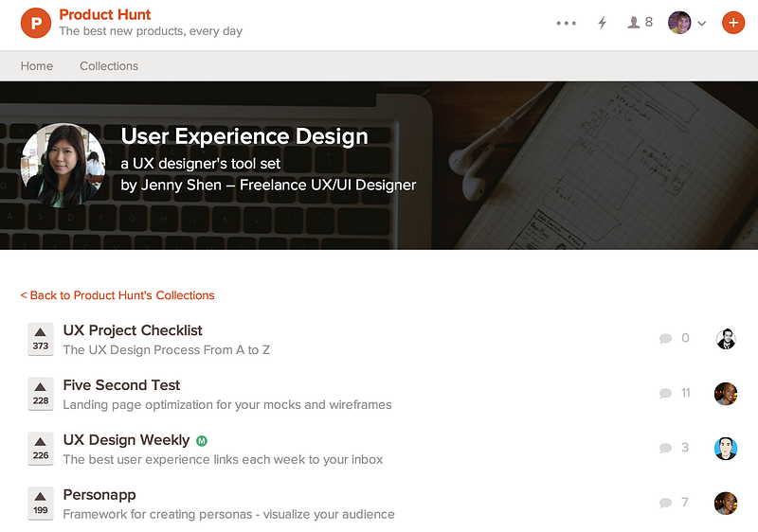Click the followers icon showing 8
The width and height of the screenshot is (758, 532).
point(641,22)
